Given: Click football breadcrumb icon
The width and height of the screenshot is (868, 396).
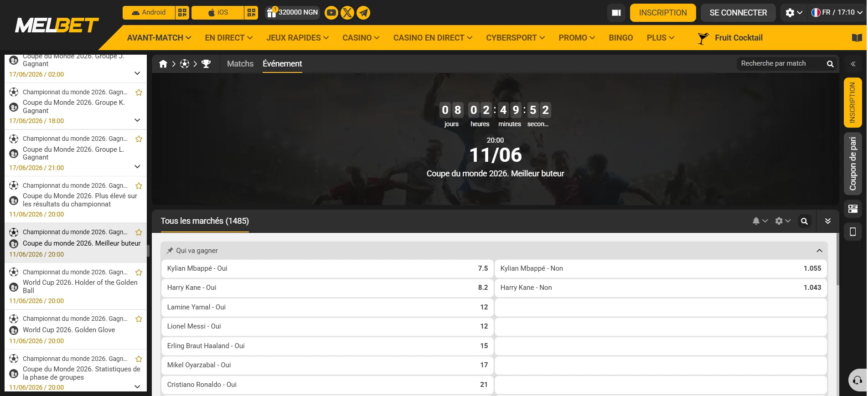Looking at the screenshot, I should (x=185, y=64).
